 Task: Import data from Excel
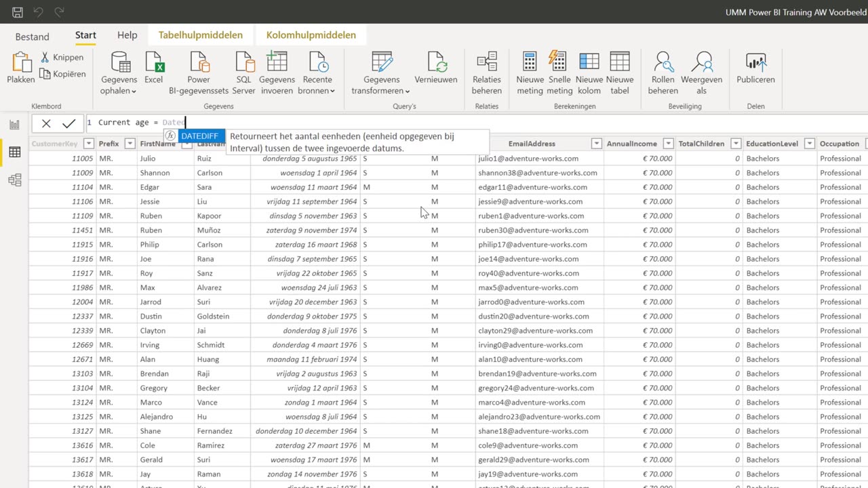click(154, 68)
